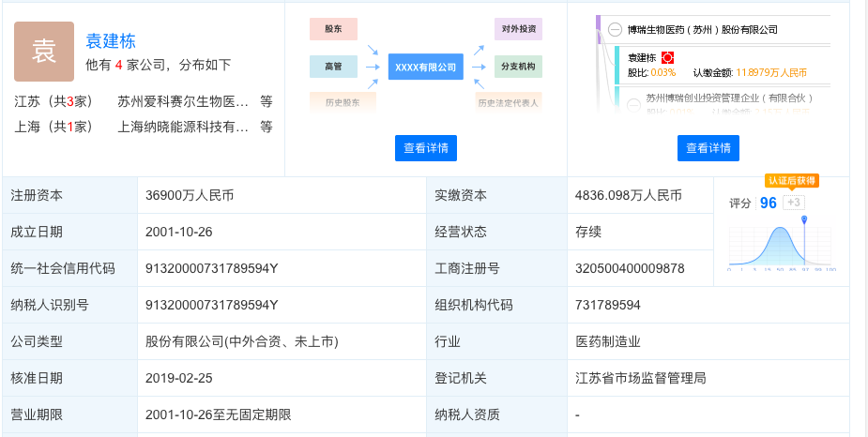The width and height of the screenshot is (868, 437).
Task: Open the 袁建栋 profile link
Action: (x=111, y=41)
